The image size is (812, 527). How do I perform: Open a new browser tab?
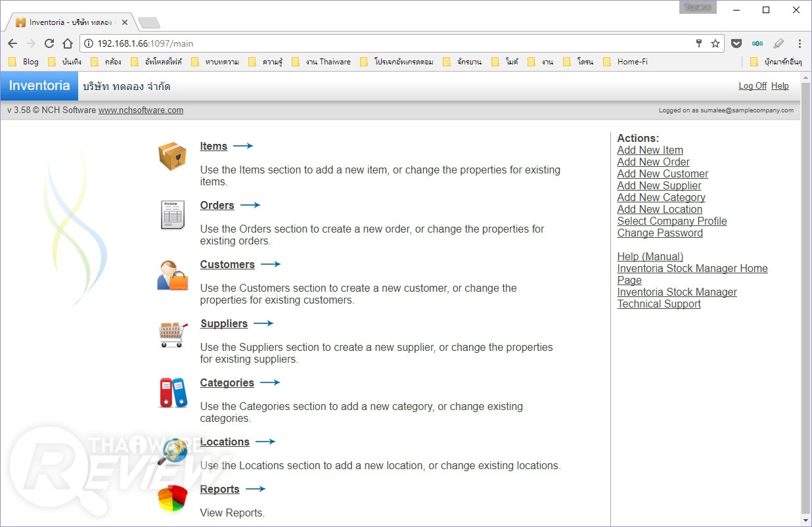click(149, 23)
